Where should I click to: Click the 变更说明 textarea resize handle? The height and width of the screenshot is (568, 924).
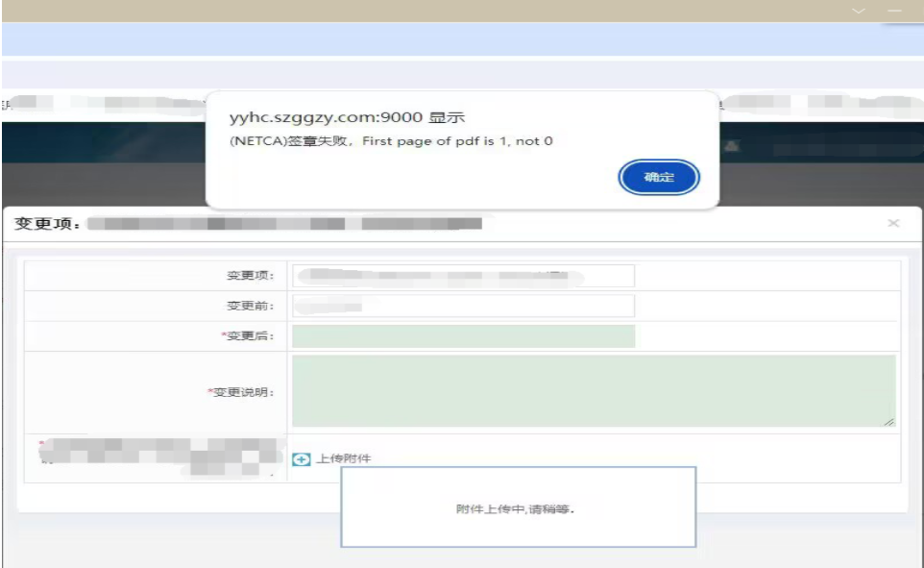click(x=889, y=421)
